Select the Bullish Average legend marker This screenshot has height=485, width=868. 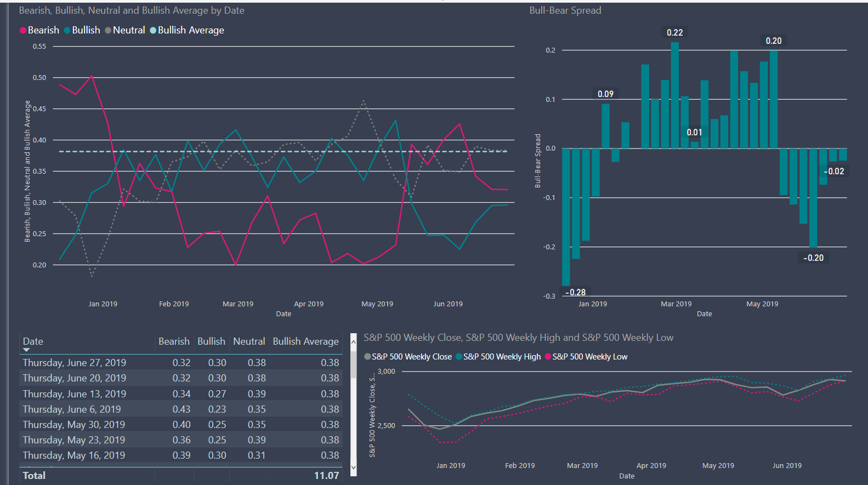pos(153,31)
